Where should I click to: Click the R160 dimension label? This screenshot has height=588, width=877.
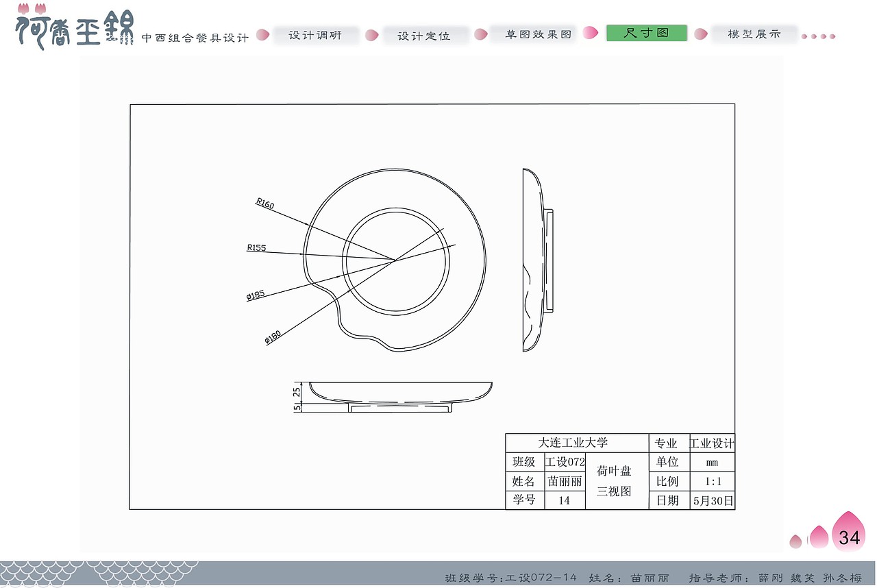point(264,204)
